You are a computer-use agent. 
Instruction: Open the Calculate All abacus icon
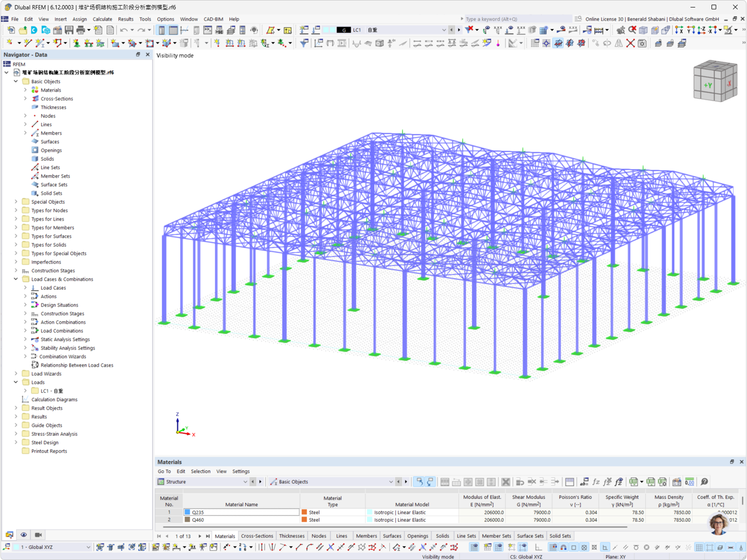point(599,30)
